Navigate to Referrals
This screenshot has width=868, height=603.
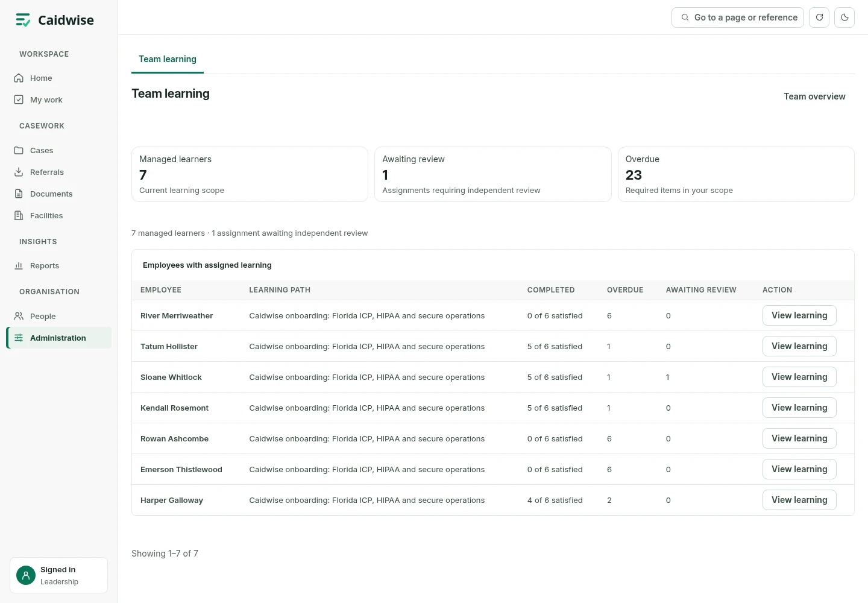click(x=59, y=172)
